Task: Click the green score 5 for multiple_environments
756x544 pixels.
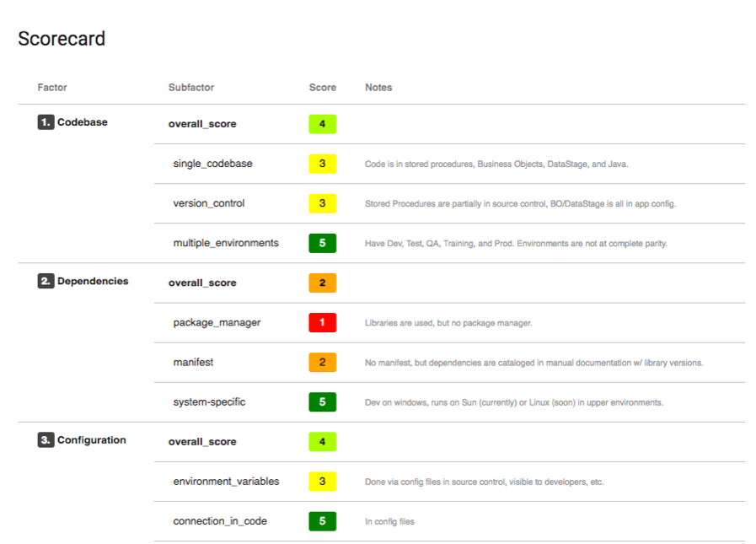Action: (323, 243)
